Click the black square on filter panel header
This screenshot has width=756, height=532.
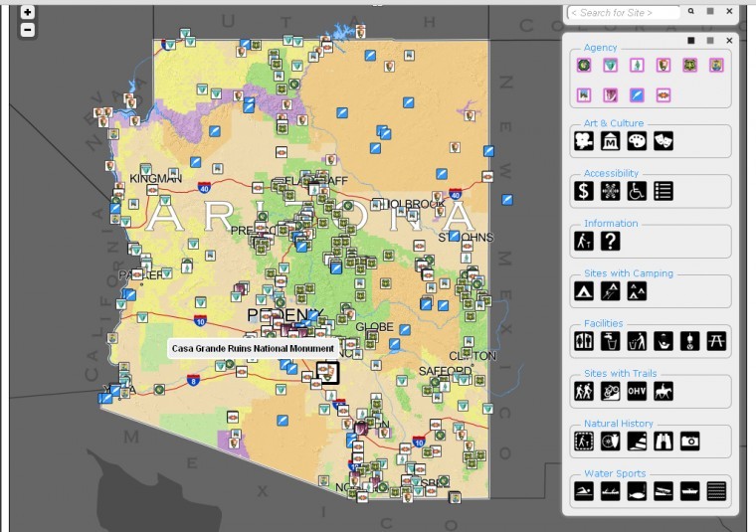[691, 41]
